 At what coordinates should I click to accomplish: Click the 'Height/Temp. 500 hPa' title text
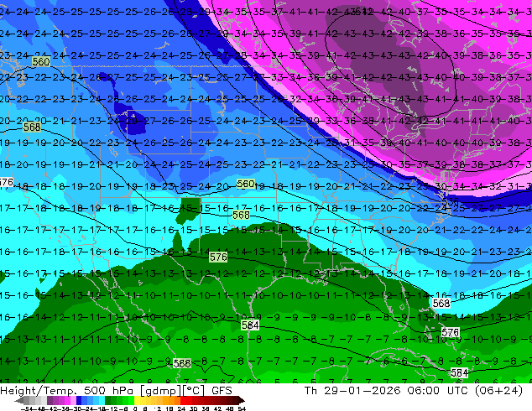coord(67,391)
